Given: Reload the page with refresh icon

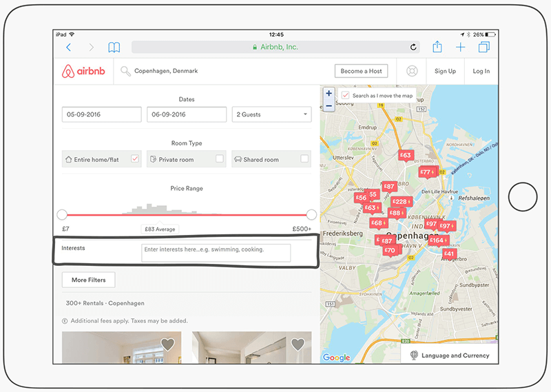Looking at the screenshot, I should click(x=413, y=47).
